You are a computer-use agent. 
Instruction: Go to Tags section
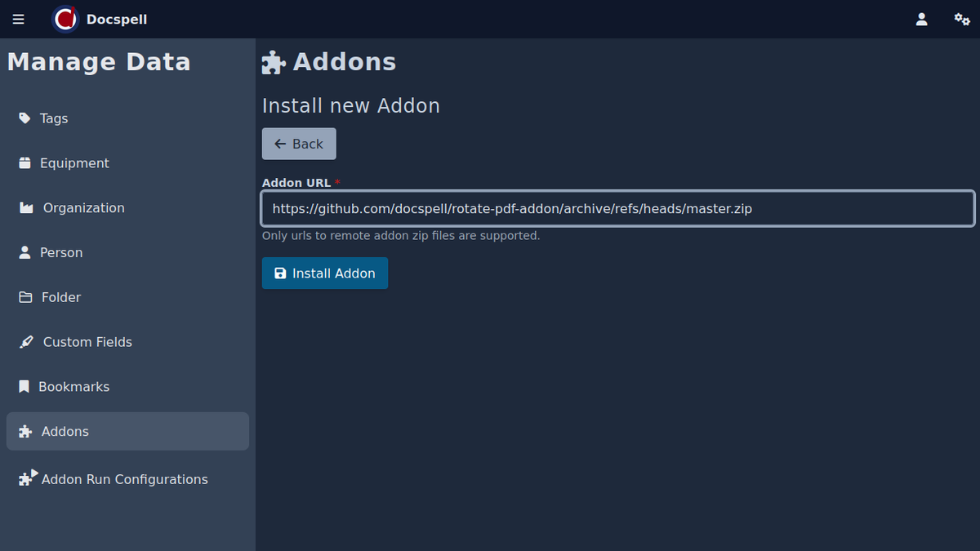coord(54,118)
